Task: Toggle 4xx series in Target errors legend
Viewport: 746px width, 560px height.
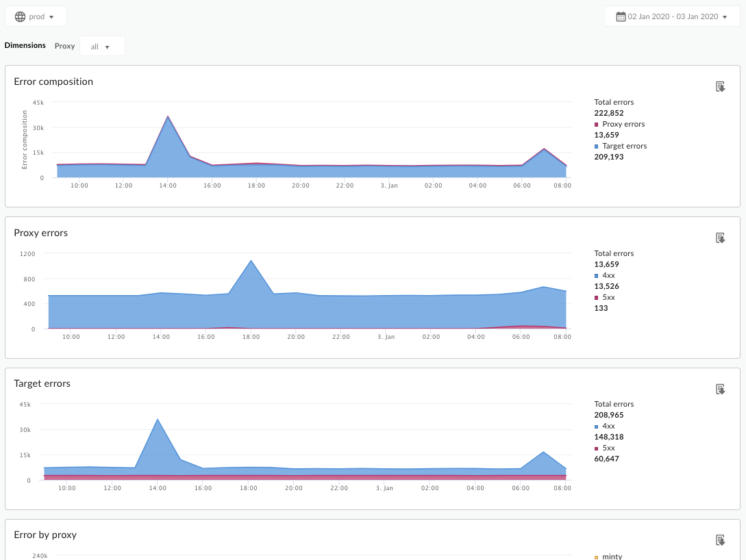Action: [608, 426]
